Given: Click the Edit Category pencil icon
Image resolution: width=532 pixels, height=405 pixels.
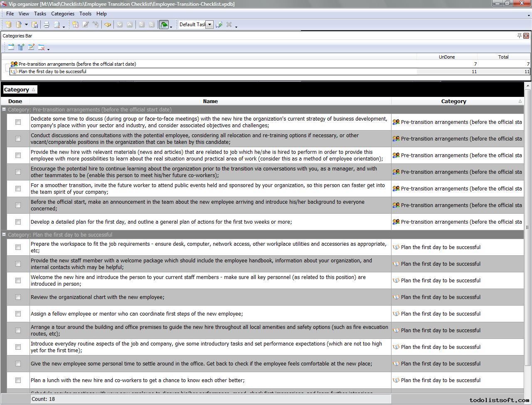Looking at the screenshot, I should pyautogui.click(x=31, y=47).
